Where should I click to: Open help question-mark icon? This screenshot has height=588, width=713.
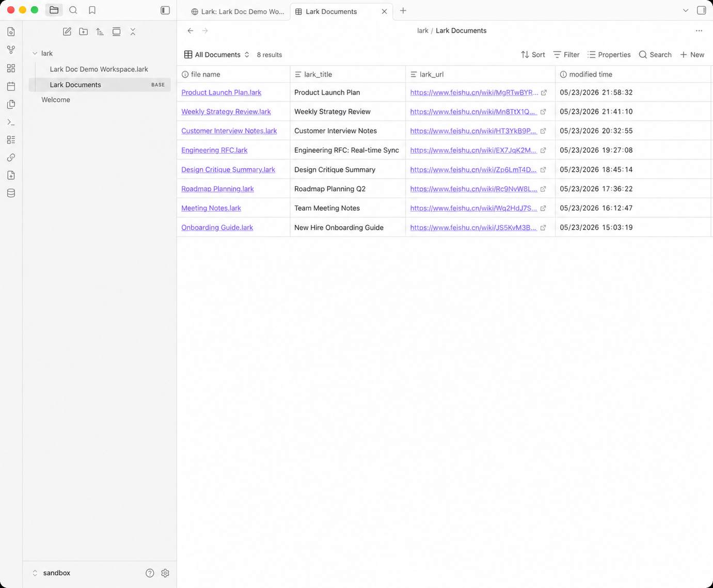click(150, 573)
